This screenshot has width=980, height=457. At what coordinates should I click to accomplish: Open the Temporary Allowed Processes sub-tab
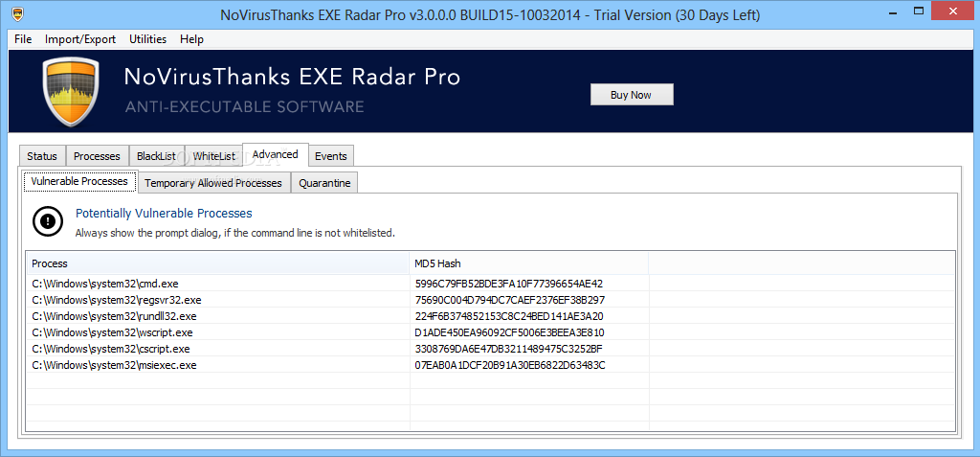point(213,183)
